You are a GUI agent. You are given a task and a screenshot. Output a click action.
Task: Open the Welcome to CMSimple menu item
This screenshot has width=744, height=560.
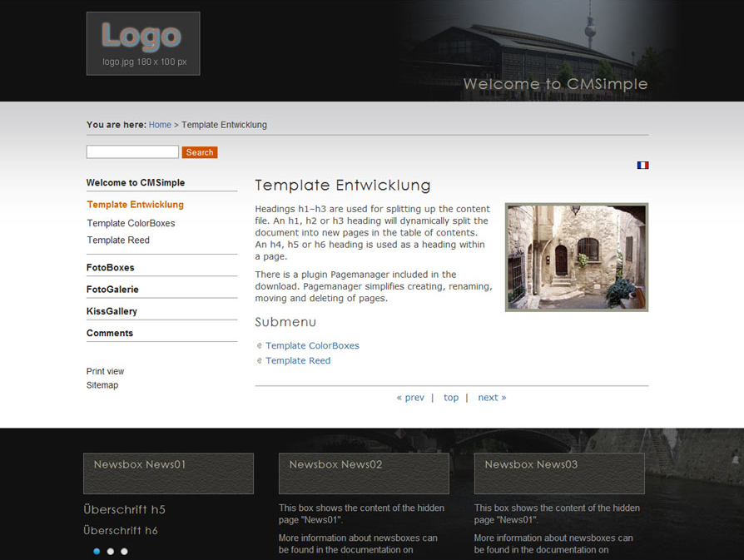click(136, 183)
